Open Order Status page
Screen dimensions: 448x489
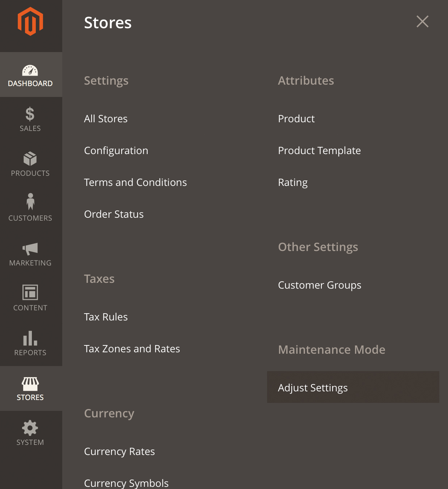point(114,214)
